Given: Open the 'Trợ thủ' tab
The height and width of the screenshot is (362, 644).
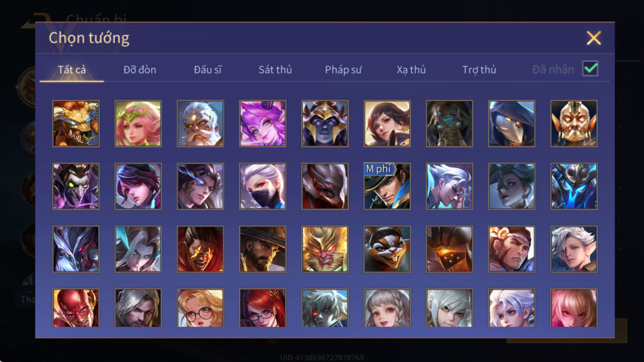Looking at the screenshot, I should pos(479,70).
